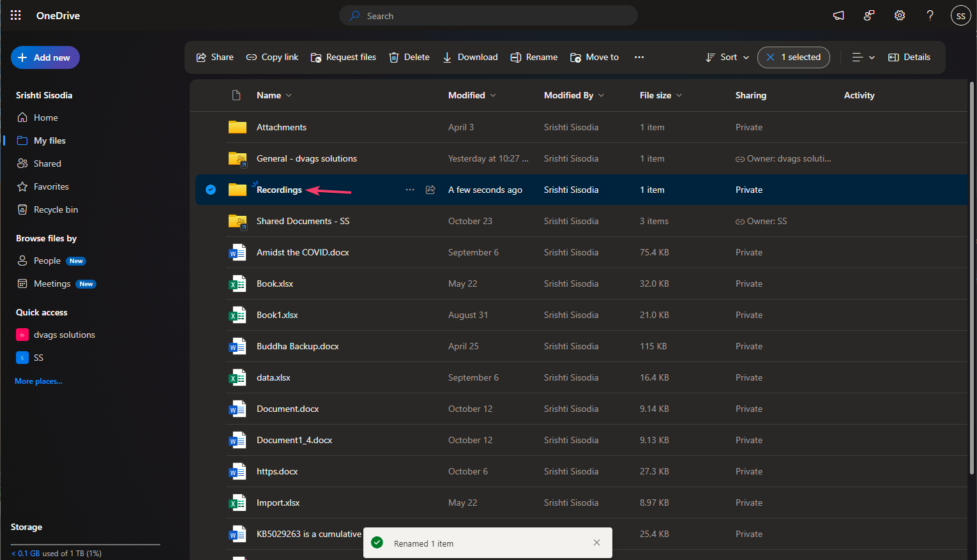The image size is (977, 560).
Task: Go to Recycle bin in sidebar
Action: (56, 209)
